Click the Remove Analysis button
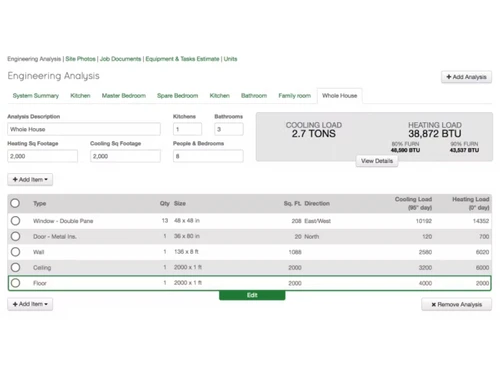 (x=456, y=304)
